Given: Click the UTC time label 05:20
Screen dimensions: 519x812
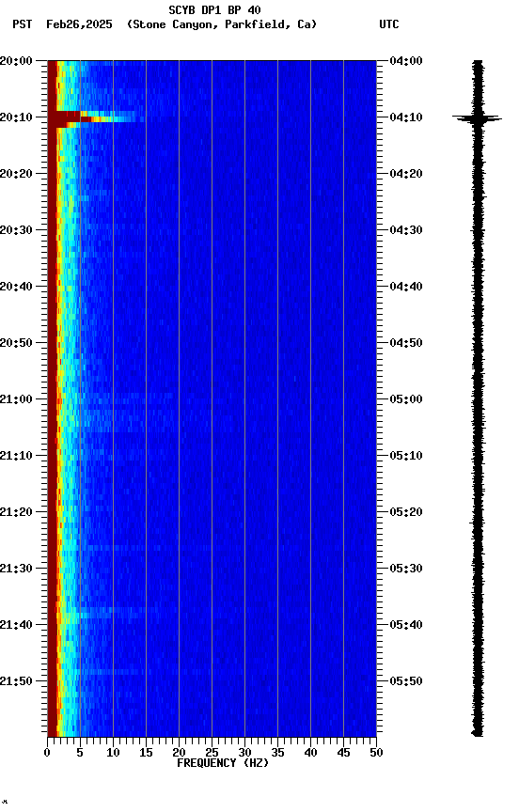Looking at the screenshot, I should coord(406,513).
